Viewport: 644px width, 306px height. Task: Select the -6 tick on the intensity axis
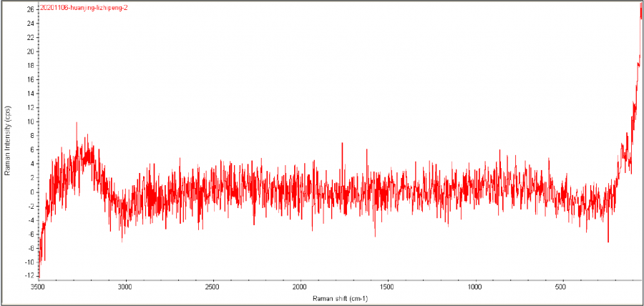pos(31,235)
